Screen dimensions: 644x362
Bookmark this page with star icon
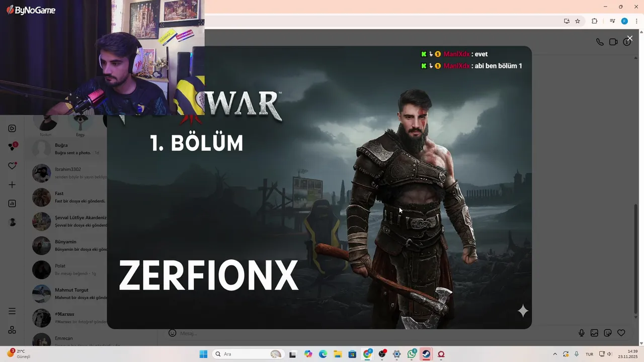pos(578,21)
